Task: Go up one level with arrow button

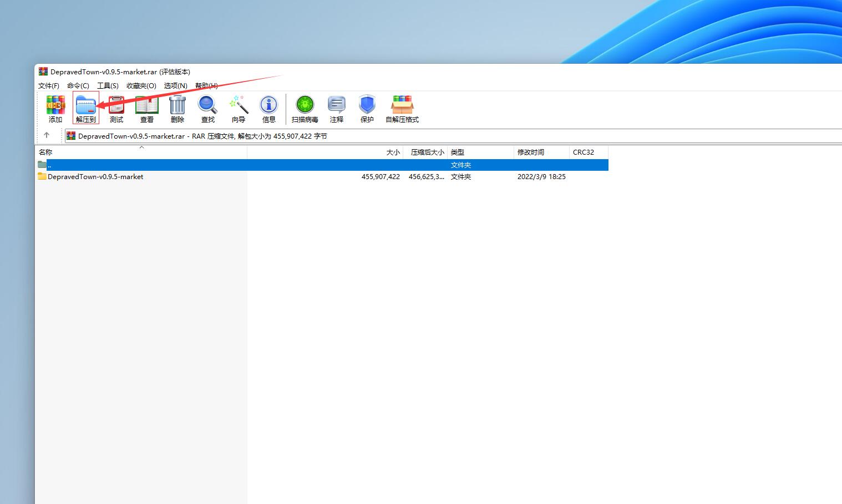Action: [x=47, y=135]
